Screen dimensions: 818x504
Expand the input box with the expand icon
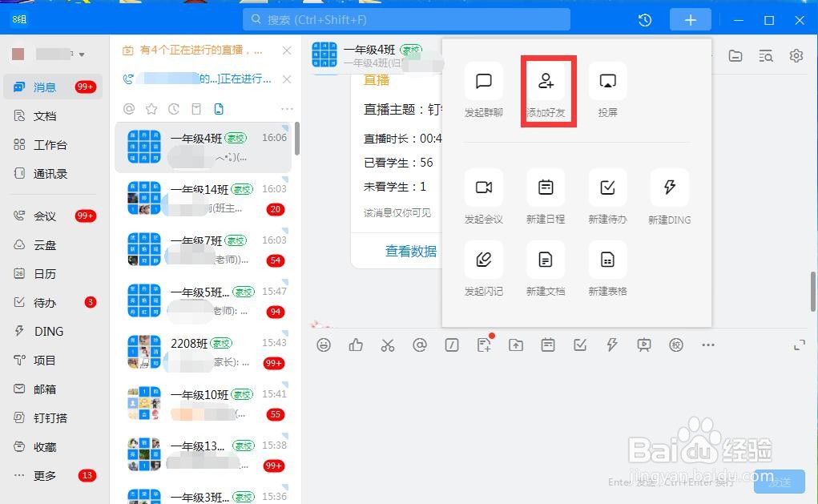point(800,345)
